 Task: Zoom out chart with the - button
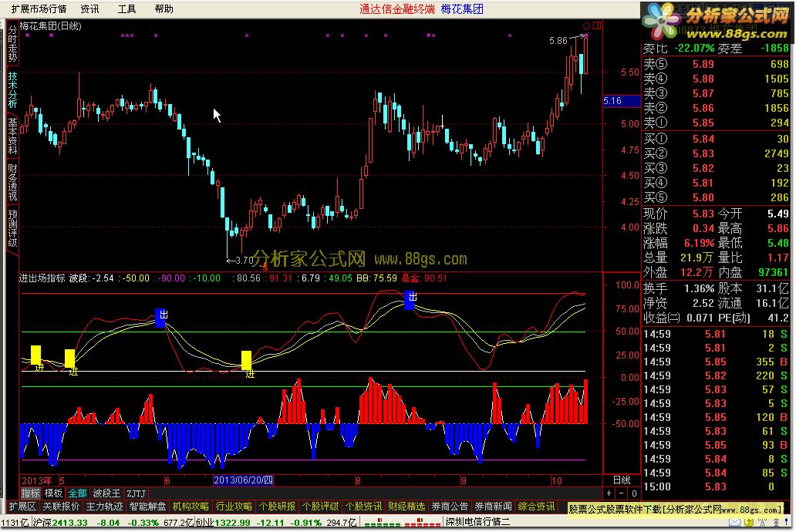tap(622, 493)
